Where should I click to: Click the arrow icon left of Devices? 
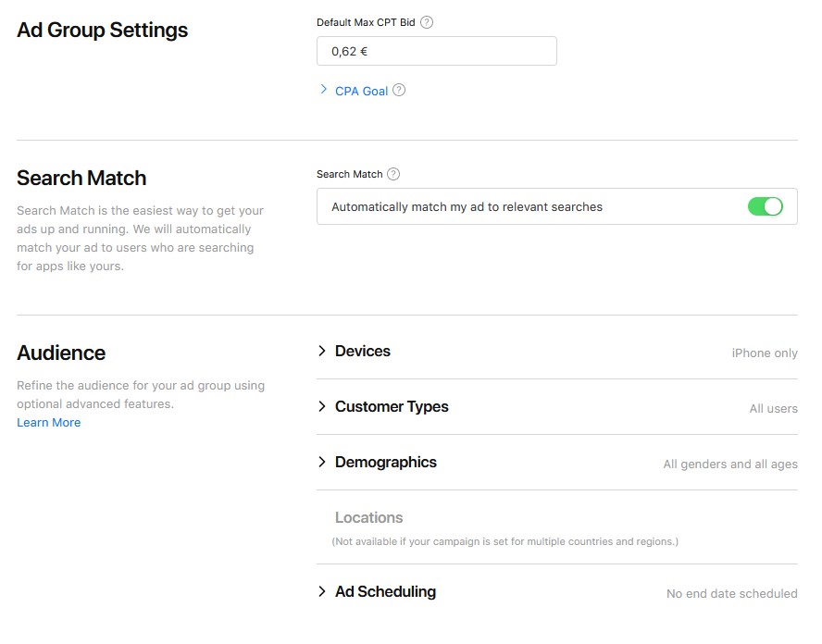(x=322, y=352)
